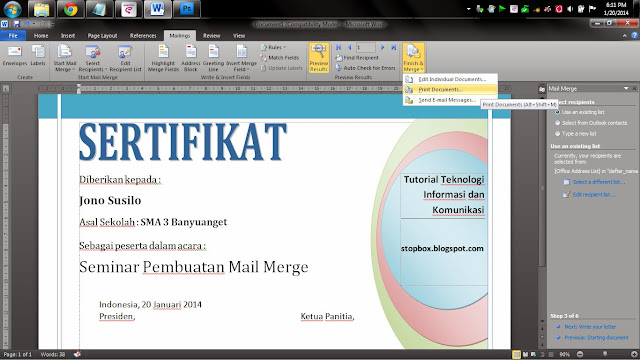Go to the next record
The height and width of the screenshot is (360, 640).
[382, 47]
